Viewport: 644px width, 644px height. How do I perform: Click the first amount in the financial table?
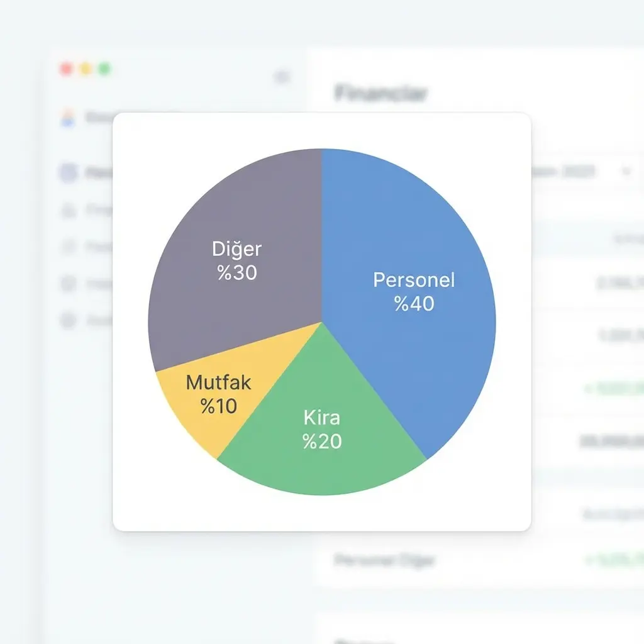tap(619, 284)
